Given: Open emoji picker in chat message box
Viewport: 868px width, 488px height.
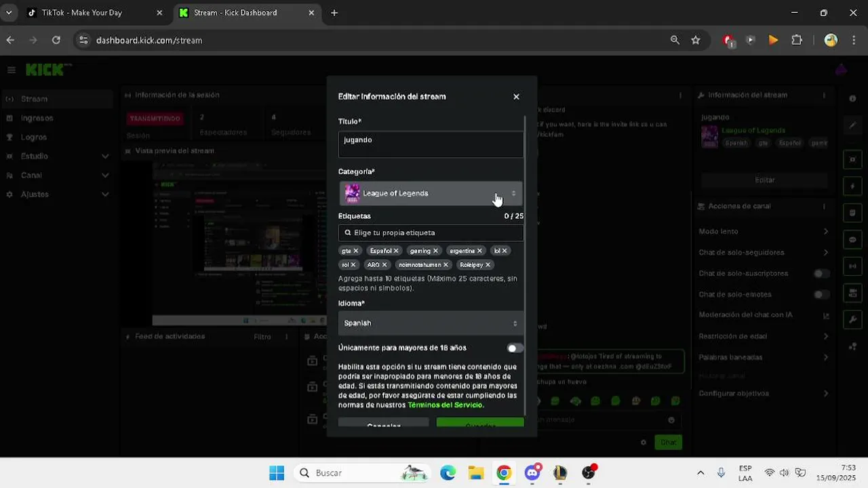Looking at the screenshot, I should [671, 420].
